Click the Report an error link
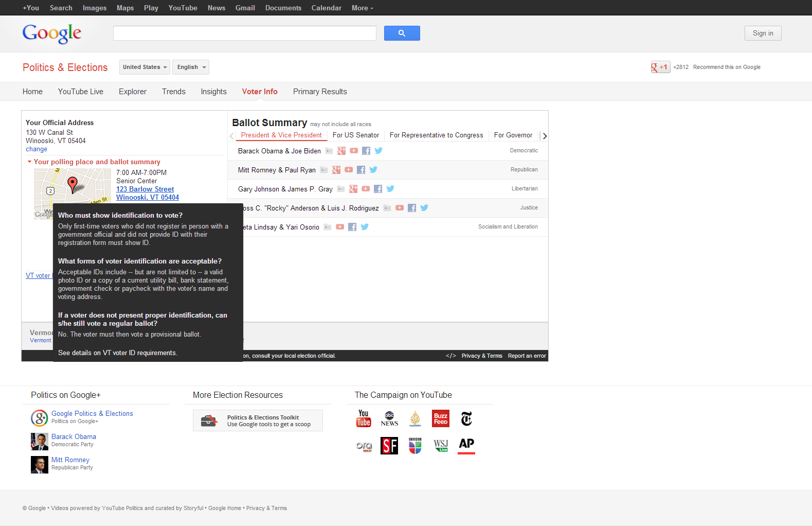Image resolution: width=812 pixels, height=526 pixels. (527, 356)
